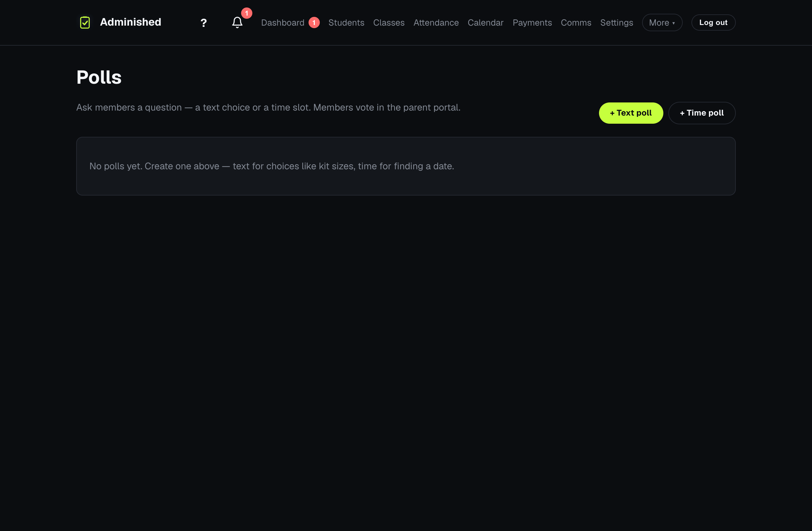Viewport: 812px width, 531px height.
Task: Open Settings from the top nav
Action: click(x=616, y=22)
